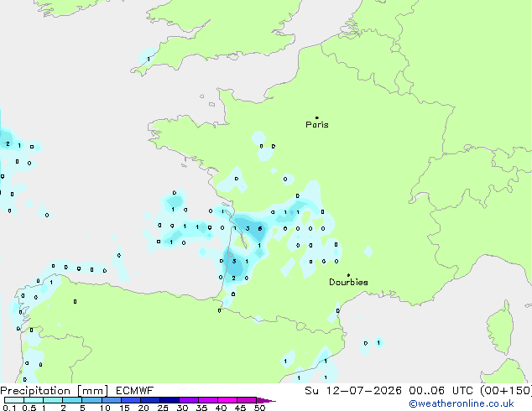Pick the 0.1–0.5 mm legend swatch

pos(14,400)
